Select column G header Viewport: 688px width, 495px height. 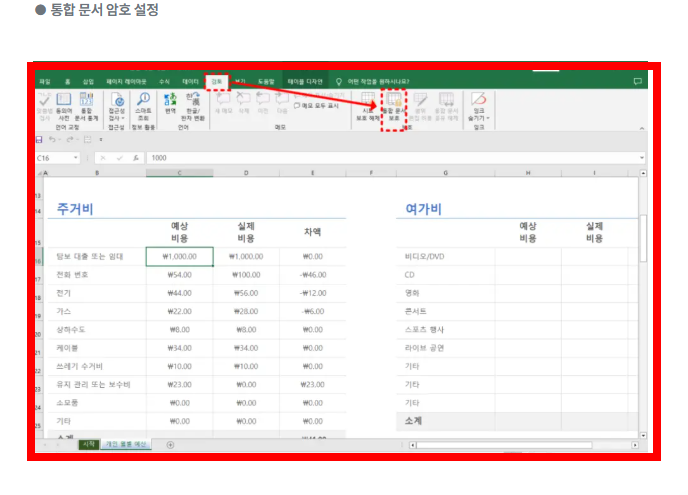(x=445, y=173)
